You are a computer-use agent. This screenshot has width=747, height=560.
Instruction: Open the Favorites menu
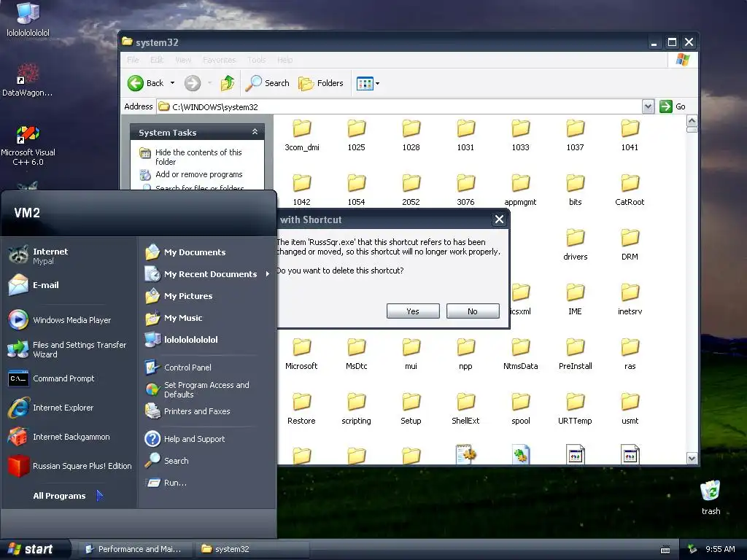219,60
